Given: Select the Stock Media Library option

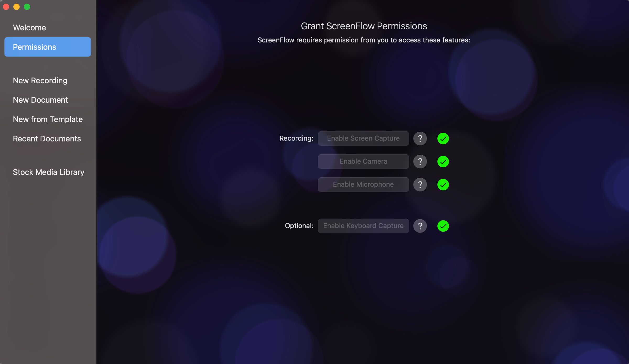Looking at the screenshot, I should click(x=48, y=172).
